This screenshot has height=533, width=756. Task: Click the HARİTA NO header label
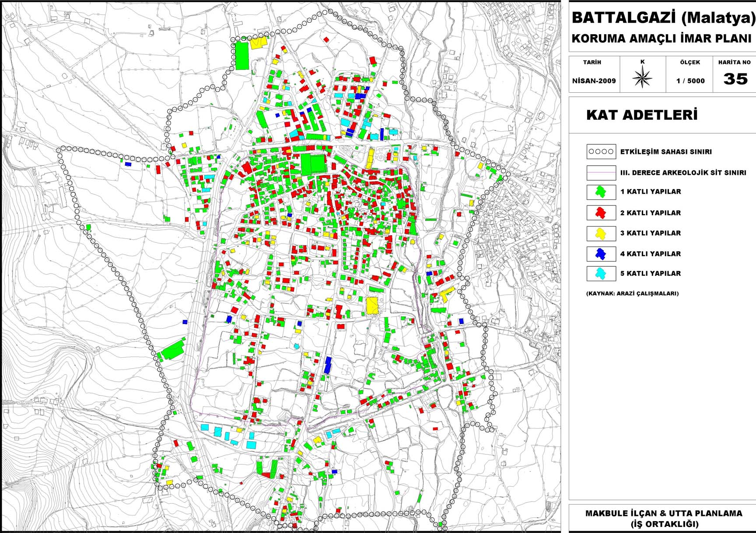(x=734, y=62)
